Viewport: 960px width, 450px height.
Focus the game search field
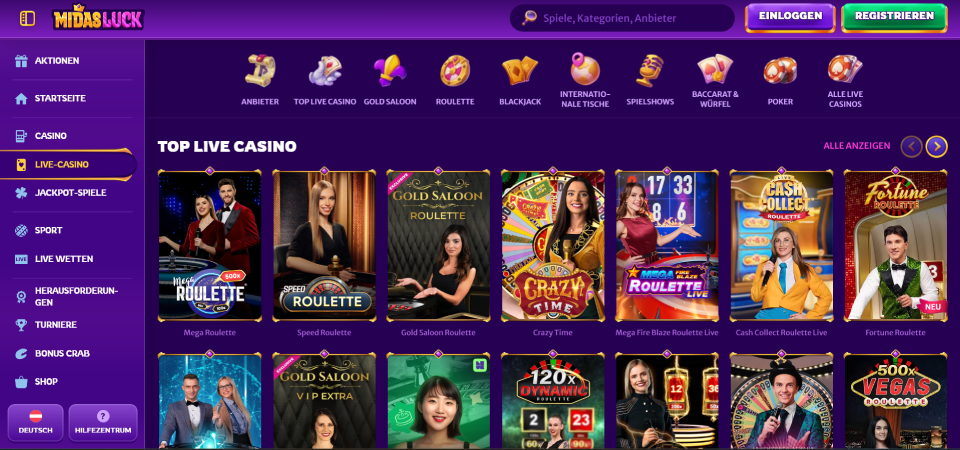point(622,18)
